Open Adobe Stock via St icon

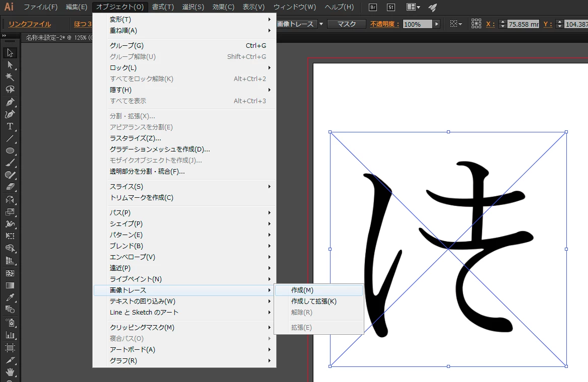(x=391, y=7)
